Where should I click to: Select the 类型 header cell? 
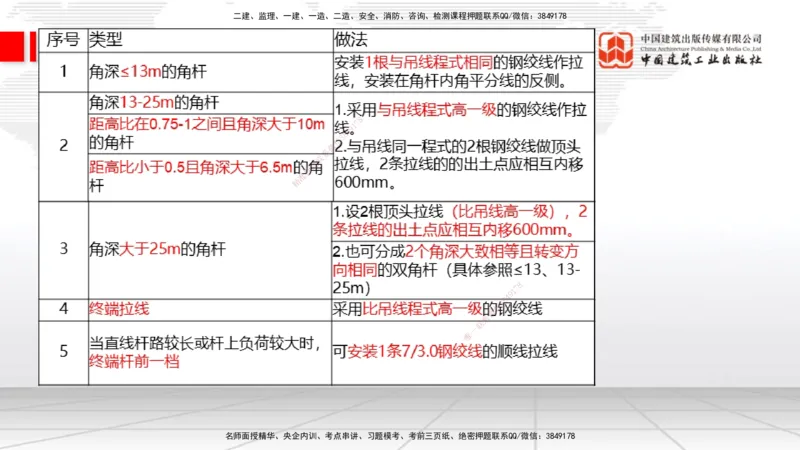(x=210, y=40)
